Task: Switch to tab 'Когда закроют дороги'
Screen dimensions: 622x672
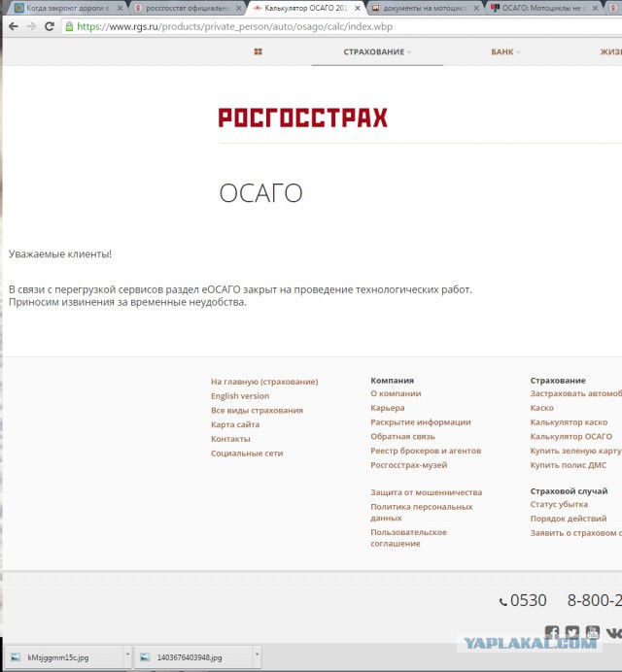Action: (67, 8)
